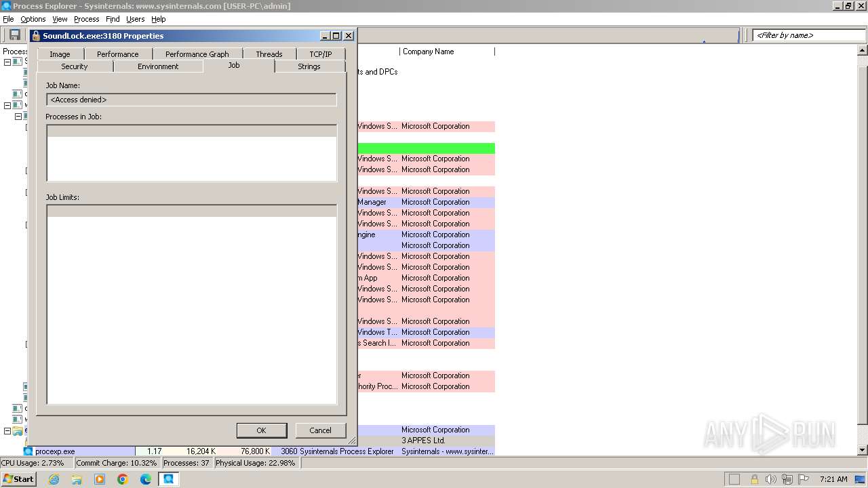
Task: Open the Threads tab
Action: 269,54
